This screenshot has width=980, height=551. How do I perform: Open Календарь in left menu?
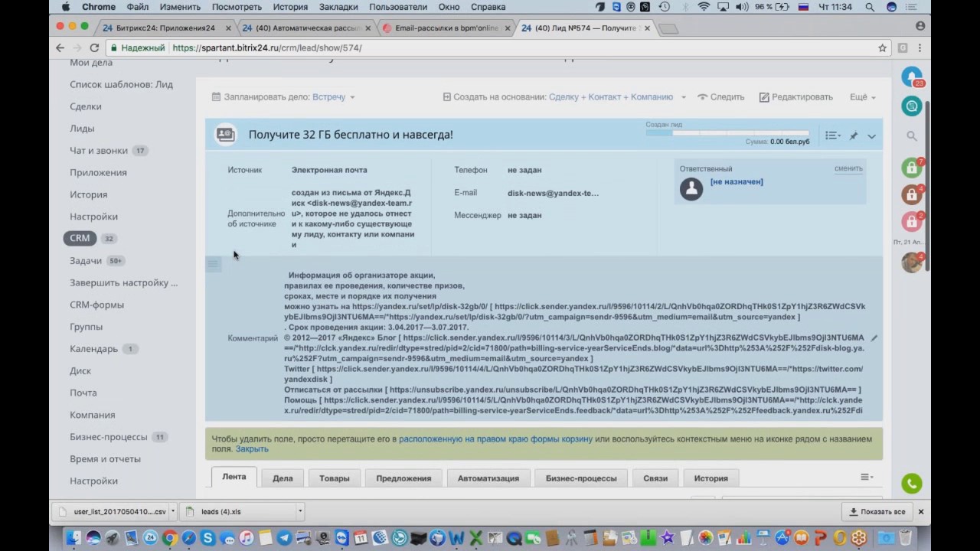coord(93,349)
